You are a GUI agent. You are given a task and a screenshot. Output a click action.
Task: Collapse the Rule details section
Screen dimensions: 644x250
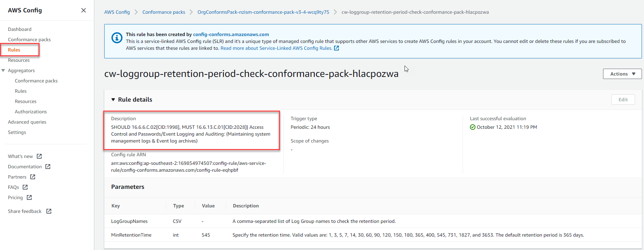pyautogui.click(x=113, y=100)
